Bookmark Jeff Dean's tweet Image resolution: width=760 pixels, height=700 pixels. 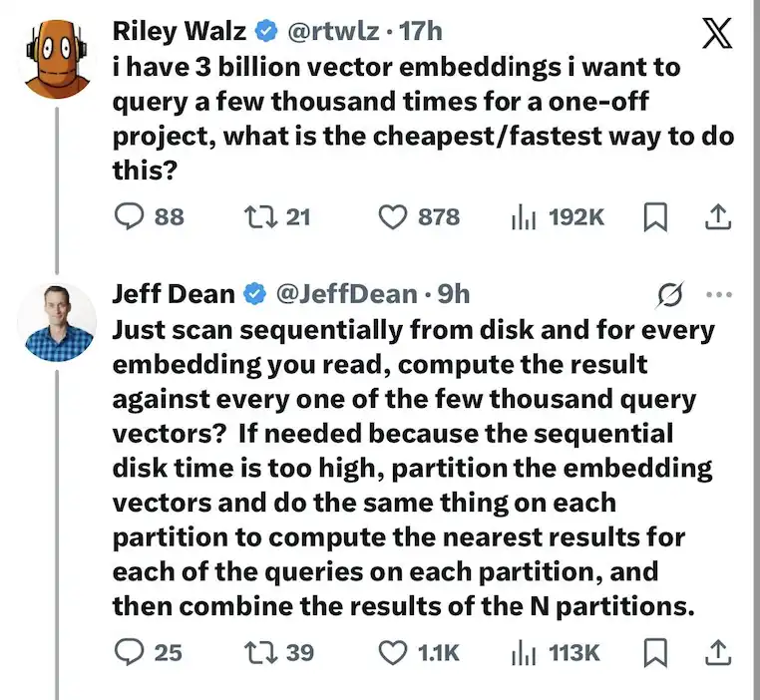tap(654, 653)
